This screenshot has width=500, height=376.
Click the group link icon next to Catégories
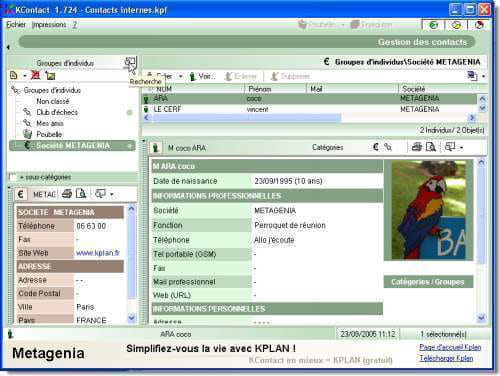click(x=388, y=147)
